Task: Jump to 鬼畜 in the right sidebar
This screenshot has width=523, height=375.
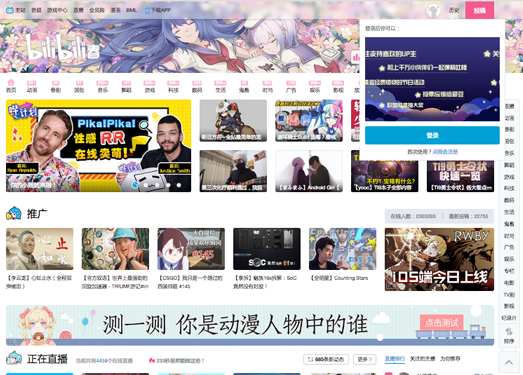Action: tap(509, 224)
